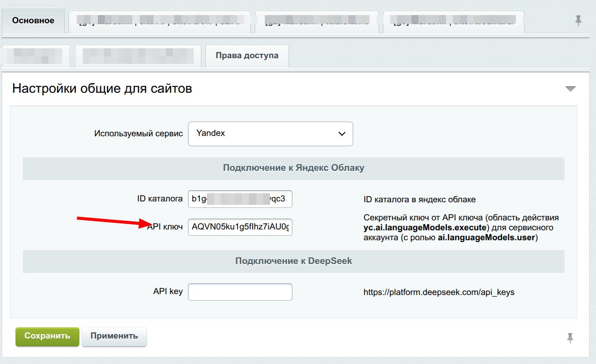Focus the ID каталога input field
The width and height of the screenshot is (596, 364).
click(240, 199)
